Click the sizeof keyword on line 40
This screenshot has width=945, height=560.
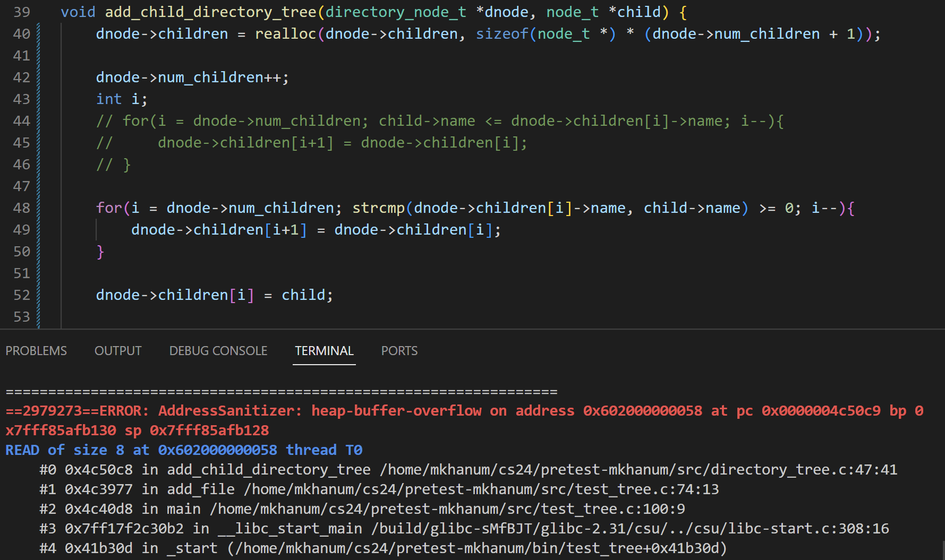[x=501, y=34]
